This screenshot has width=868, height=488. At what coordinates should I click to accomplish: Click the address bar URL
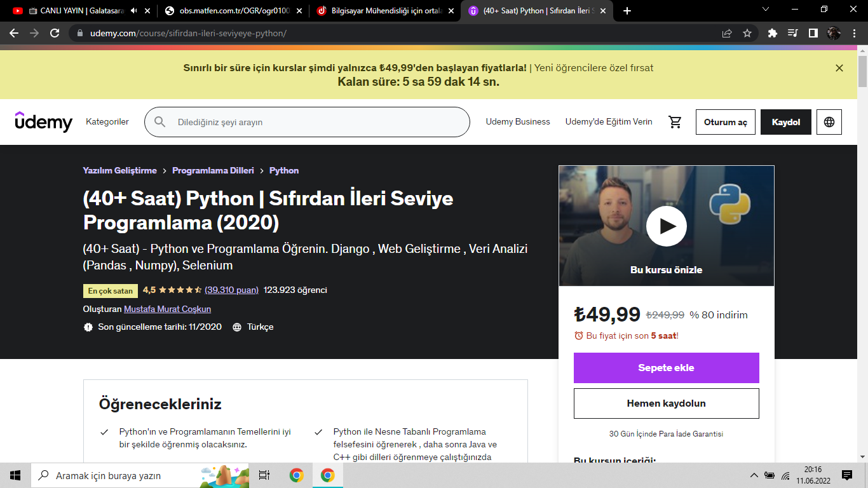(x=188, y=33)
